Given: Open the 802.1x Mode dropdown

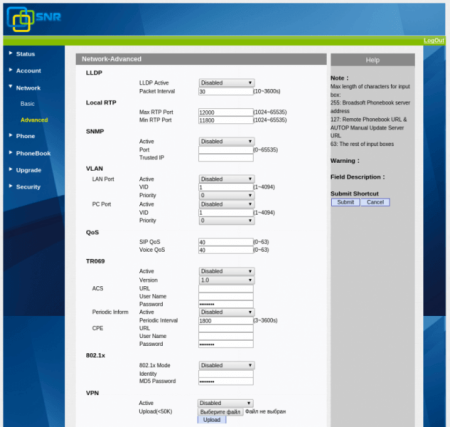Looking at the screenshot, I should [227, 365].
